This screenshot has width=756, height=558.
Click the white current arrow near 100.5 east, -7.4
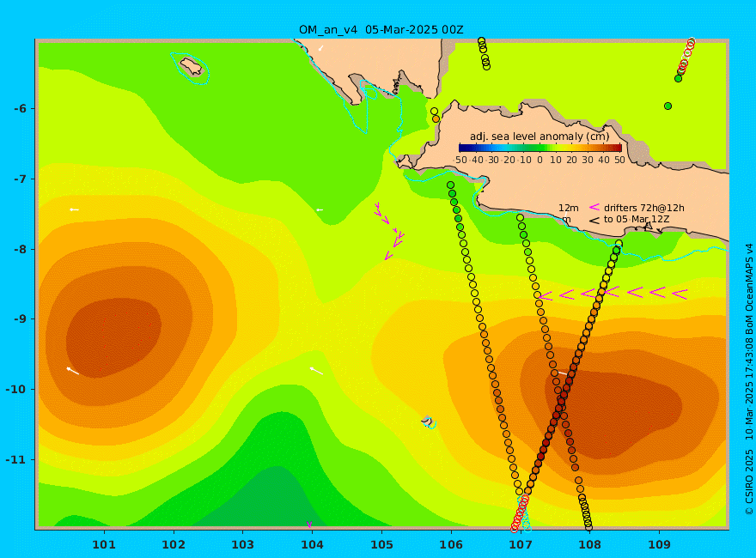[x=74, y=209]
